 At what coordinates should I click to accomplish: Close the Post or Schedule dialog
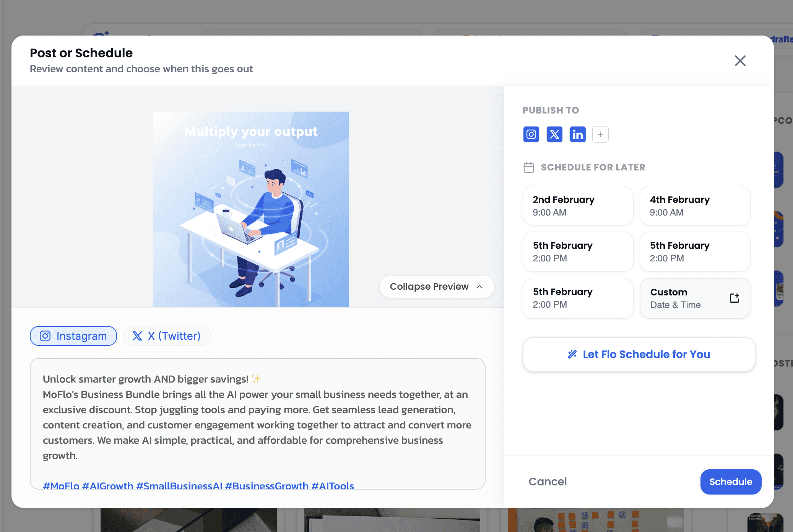[740, 61]
